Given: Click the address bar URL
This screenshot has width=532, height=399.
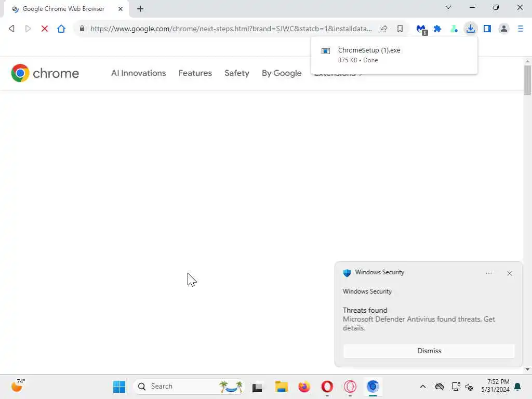Looking at the screenshot, I should (x=231, y=29).
